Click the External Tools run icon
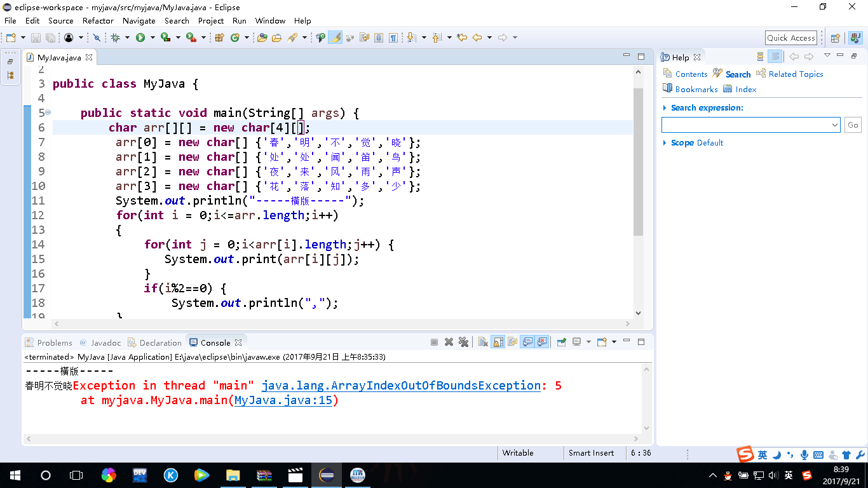 [x=191, y=37]
